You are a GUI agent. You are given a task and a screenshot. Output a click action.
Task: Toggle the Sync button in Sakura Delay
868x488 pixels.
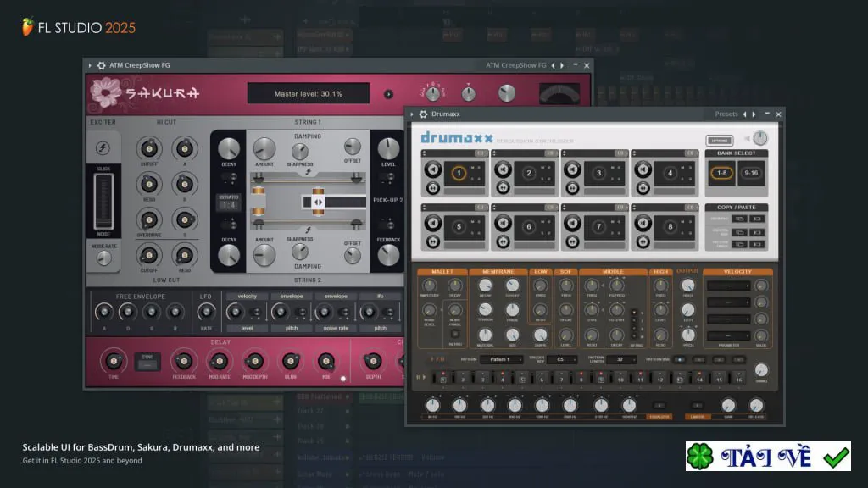click(x=147, y=362)
